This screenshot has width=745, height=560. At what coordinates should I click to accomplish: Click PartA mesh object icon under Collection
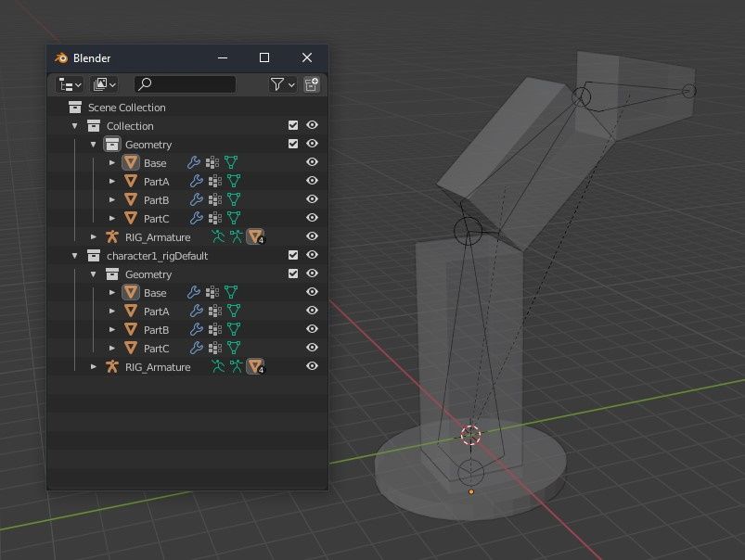pyautogui.click(x=131, y=181)
